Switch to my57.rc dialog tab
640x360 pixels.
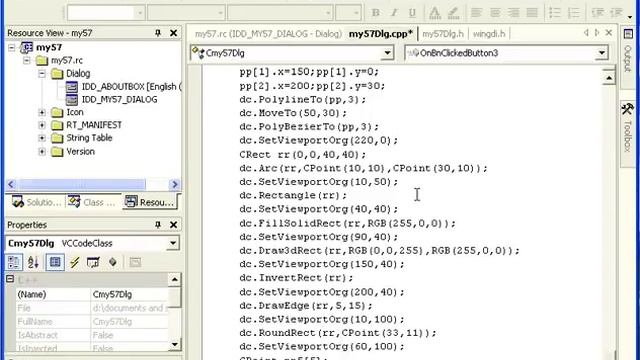268,34
